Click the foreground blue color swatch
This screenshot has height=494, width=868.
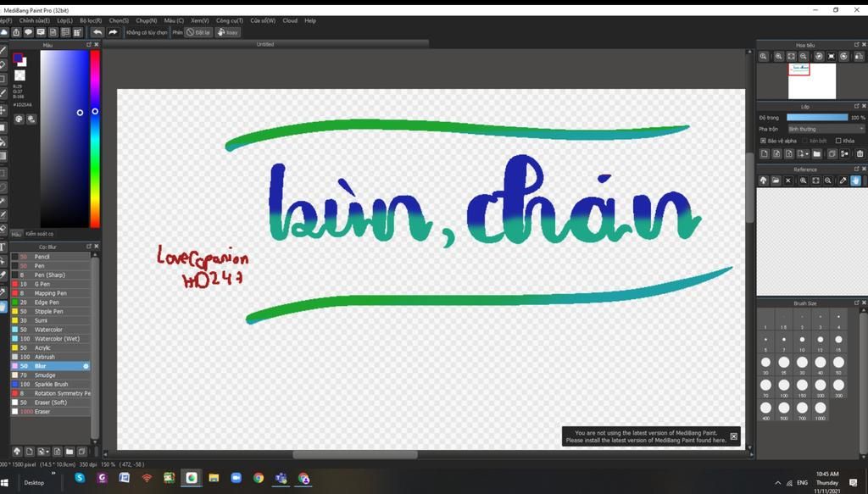[18, 58]
